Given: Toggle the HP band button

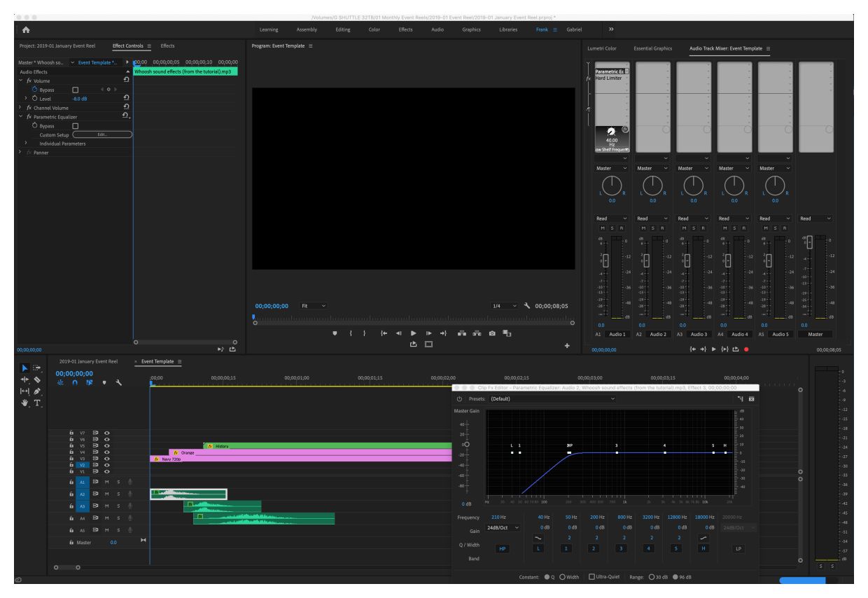Looking at the screenshot, I should tap(502, 549).
